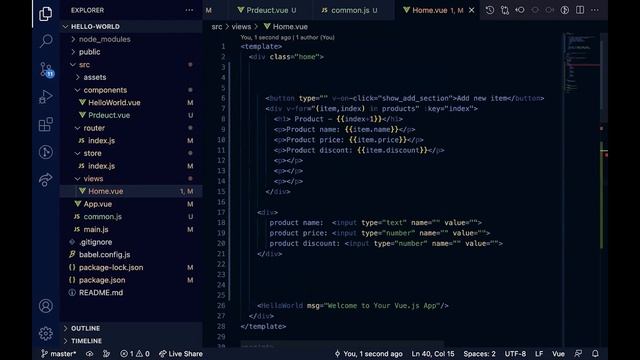Open package.json file
This screenshot has height=360, width=640.
pos(131,280)
